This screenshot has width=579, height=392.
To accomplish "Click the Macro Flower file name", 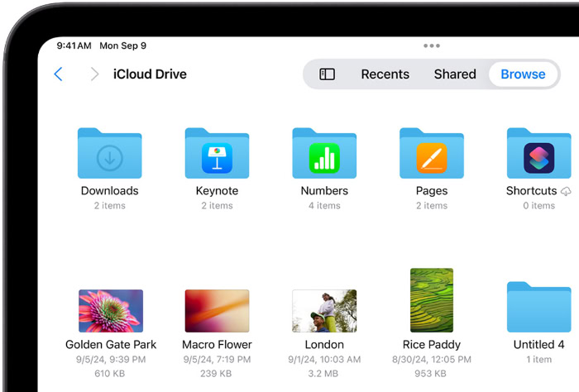I will [x=217, y=345].
